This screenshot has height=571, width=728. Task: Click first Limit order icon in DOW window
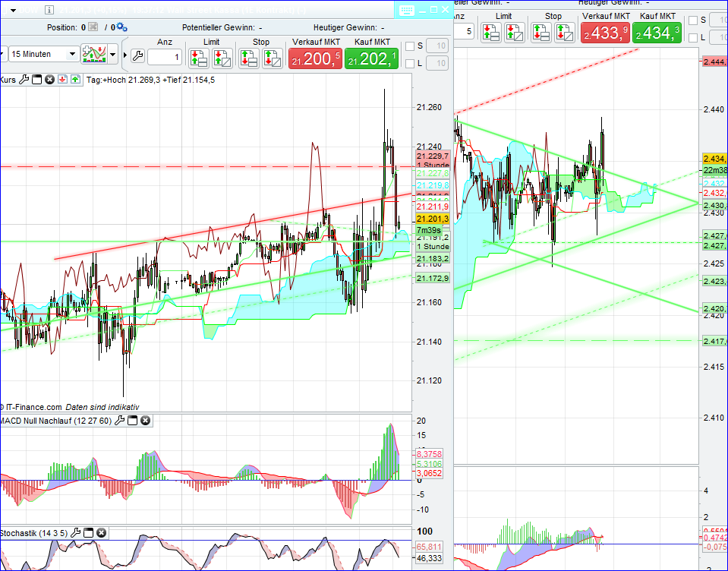coord(199,58)
